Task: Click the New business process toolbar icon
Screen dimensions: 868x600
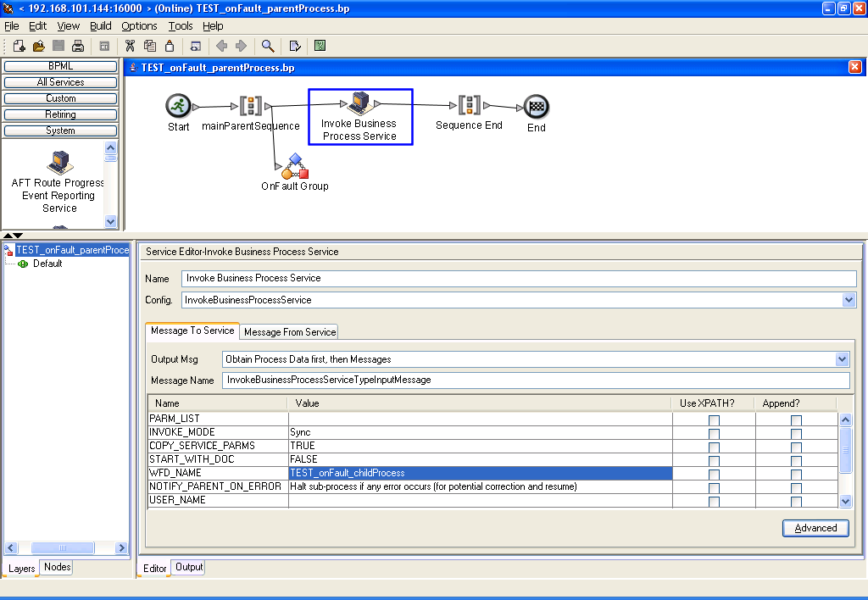Action: point(19,46)
